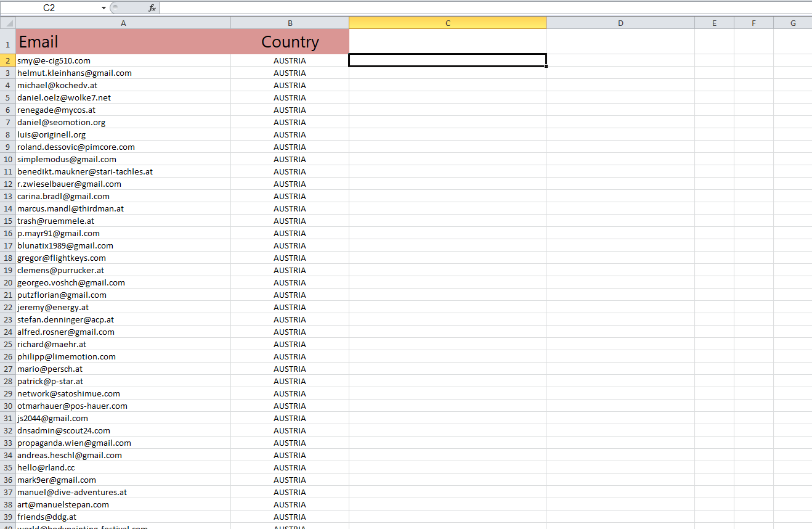Select cell smy@e-cig510.com
Image resolution: width=812 pixels, height=529 pixels.
(123, 60)
